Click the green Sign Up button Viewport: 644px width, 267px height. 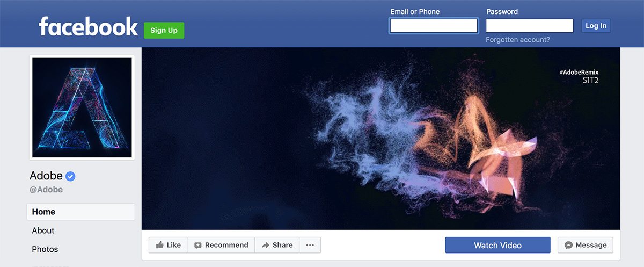164,31
